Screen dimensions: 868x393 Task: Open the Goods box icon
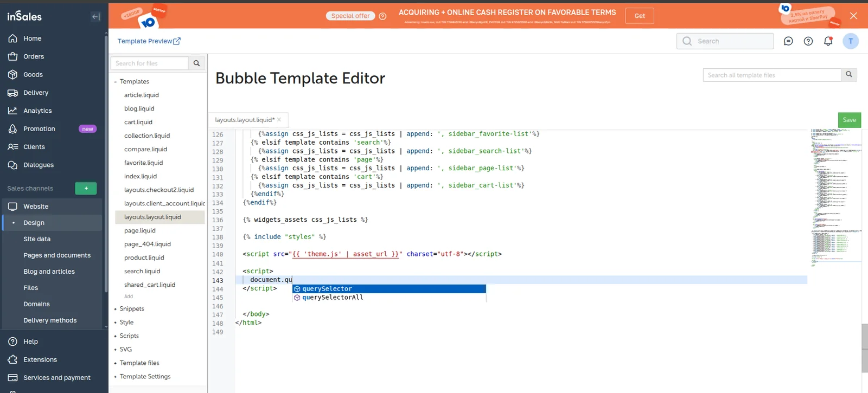13,75
